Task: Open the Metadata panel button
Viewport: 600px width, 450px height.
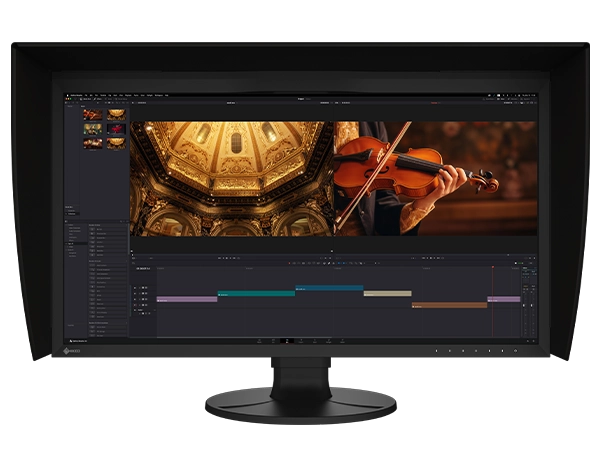Action: 512,99
